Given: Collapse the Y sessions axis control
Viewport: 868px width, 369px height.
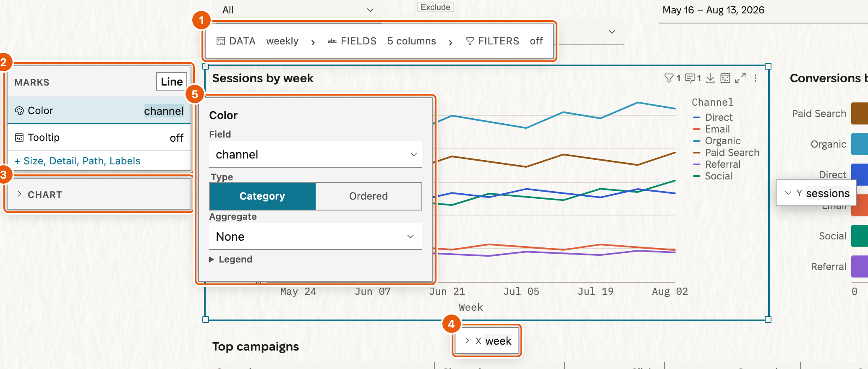Looking at the screenshot, I should click(x=816, y=193).
